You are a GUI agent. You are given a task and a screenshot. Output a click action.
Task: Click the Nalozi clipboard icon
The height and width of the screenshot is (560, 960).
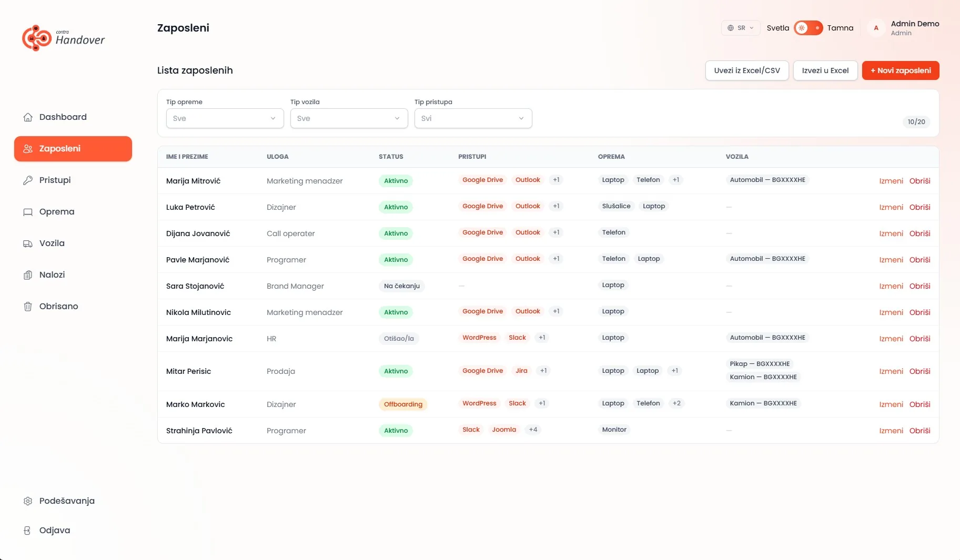point(28,275)
